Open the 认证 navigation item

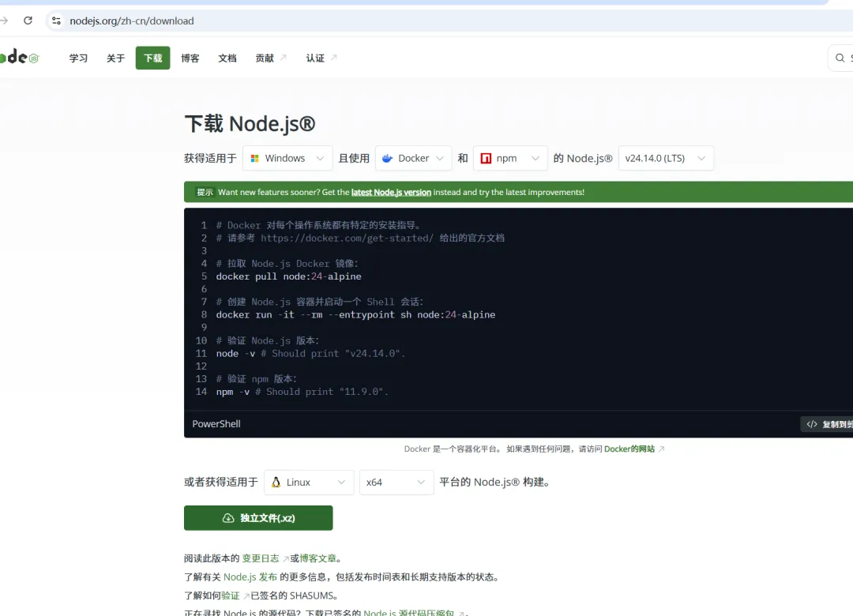[x=321, y=58]
